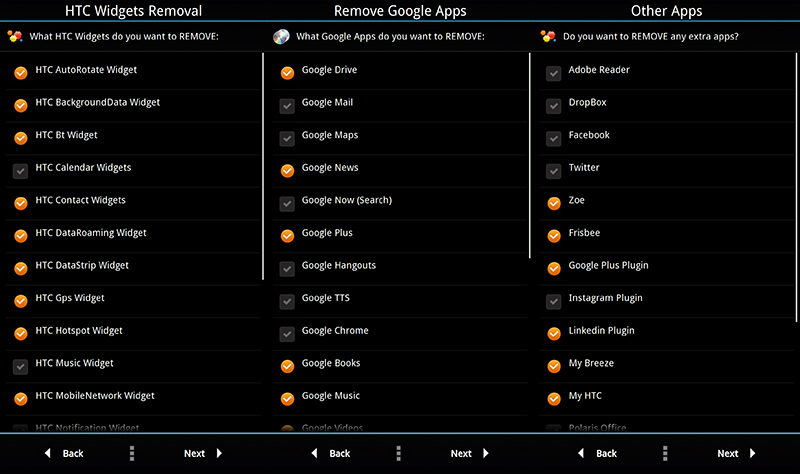800x474 pixels.
Task: Select the Facebook checkbox
Action: coord(553,137)
